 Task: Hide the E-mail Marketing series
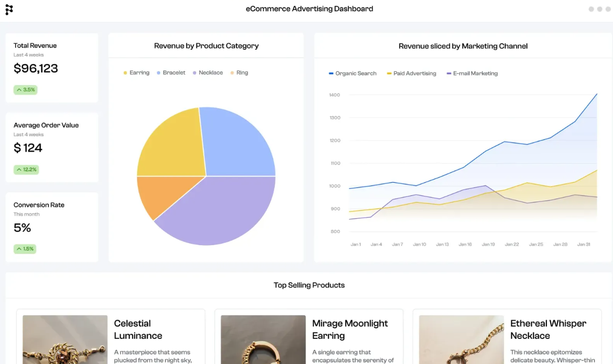(x=472, y=74)
